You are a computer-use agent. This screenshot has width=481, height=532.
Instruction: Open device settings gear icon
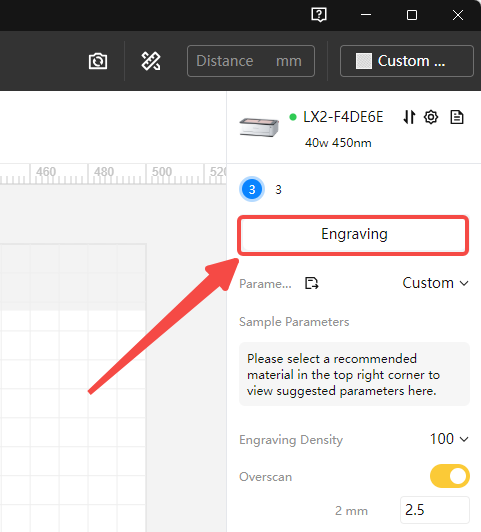point(431,117)
